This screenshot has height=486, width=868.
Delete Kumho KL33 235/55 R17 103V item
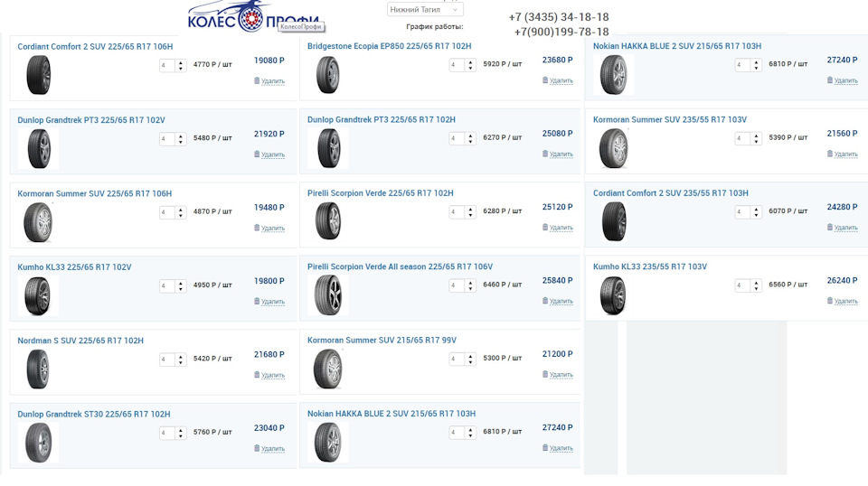843,301
